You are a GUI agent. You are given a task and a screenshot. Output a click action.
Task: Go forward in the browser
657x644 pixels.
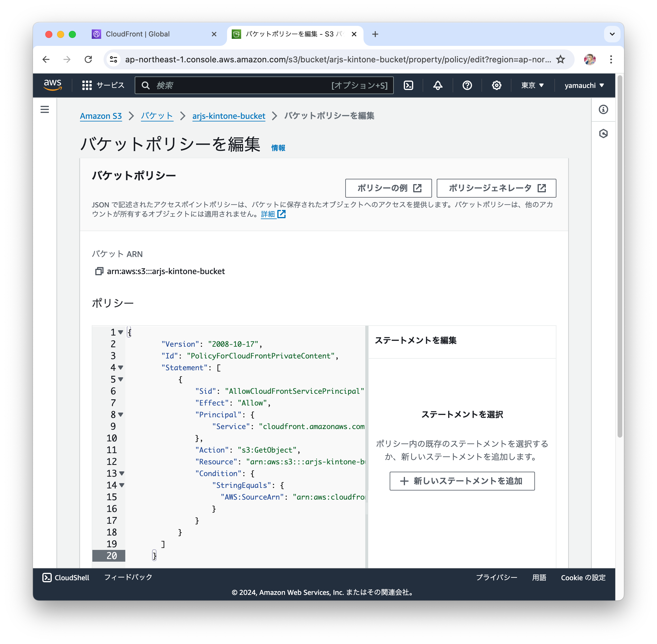point(67,59)
